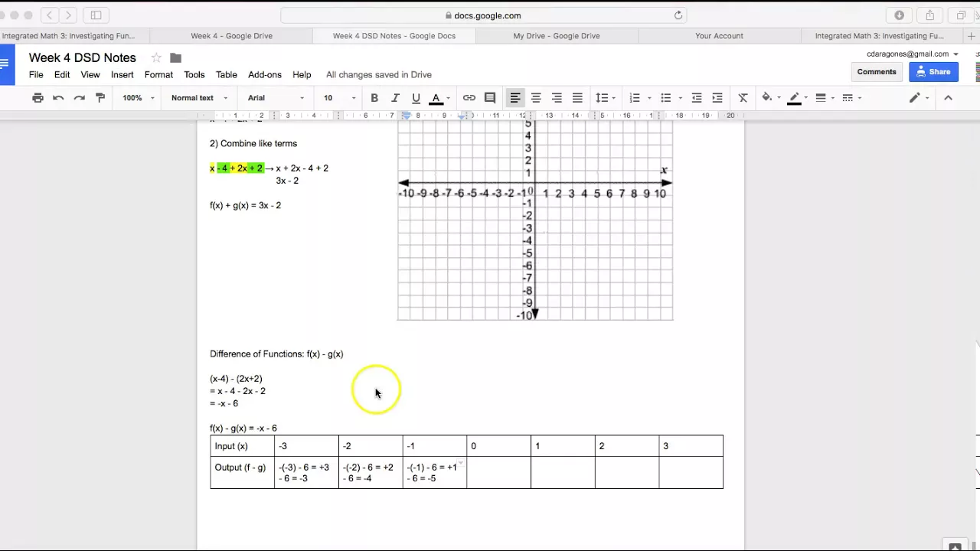Screen dimensions: 980x551
Task: Set justified text alignment
Action: (x=577, y=98)
